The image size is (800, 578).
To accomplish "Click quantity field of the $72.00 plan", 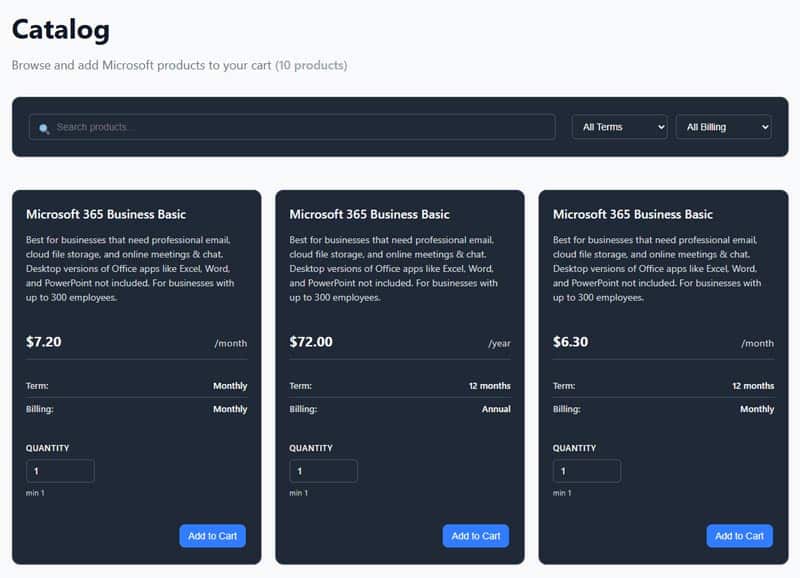I will tap(323, 471).
